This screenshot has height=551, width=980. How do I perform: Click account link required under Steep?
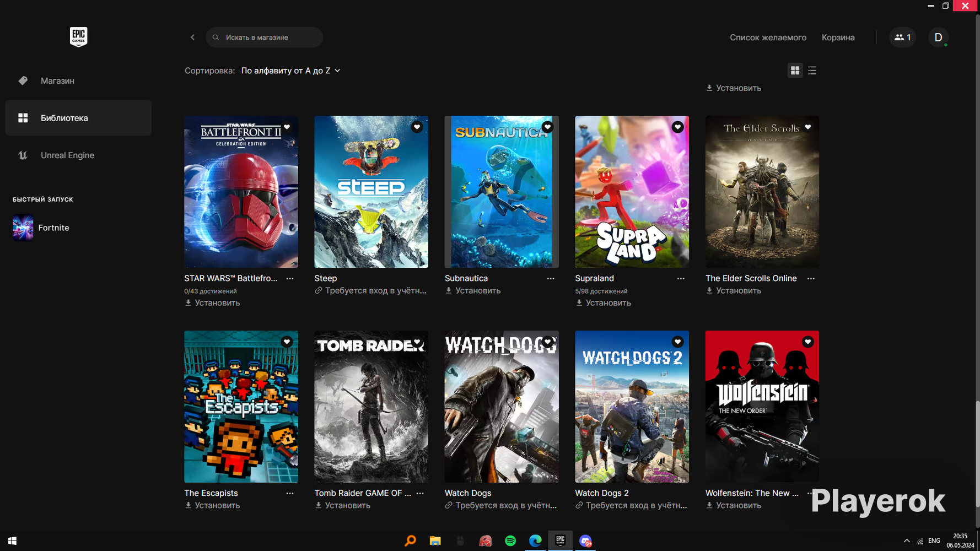(370, 290)
